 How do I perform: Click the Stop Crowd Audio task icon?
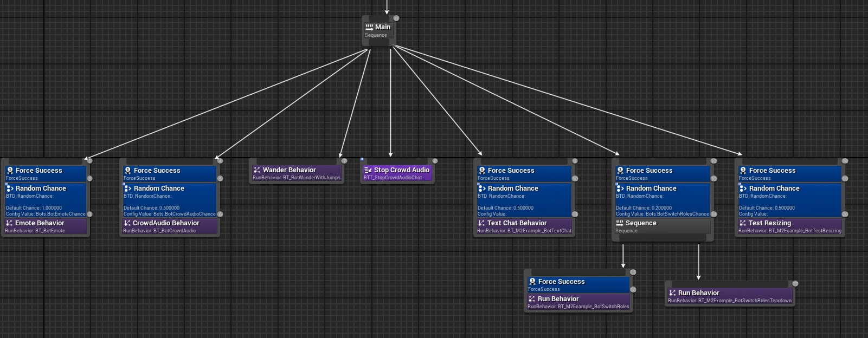coord(368,170)
